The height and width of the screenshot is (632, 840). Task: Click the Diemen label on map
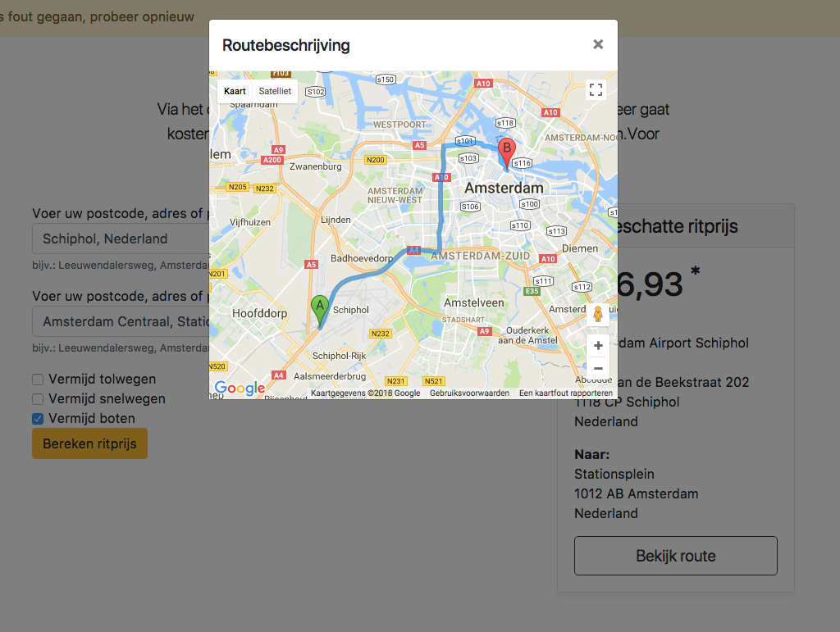[x=580, y=248]
